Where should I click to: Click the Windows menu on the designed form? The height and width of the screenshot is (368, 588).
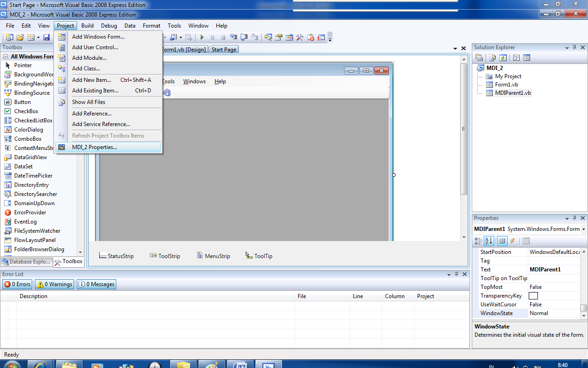(194, 81)
